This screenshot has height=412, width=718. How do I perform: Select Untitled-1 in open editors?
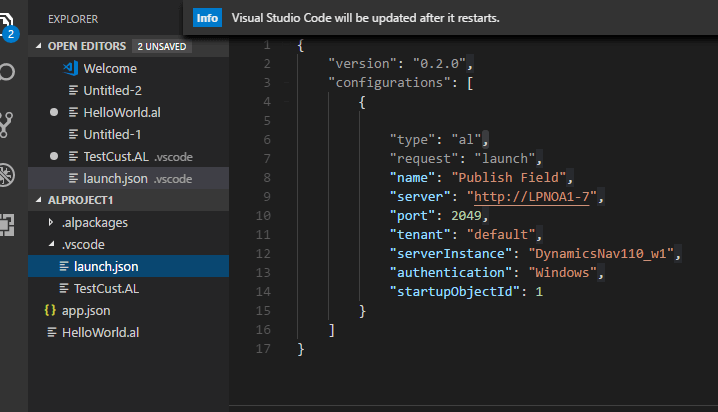click(x=128, y=134)
